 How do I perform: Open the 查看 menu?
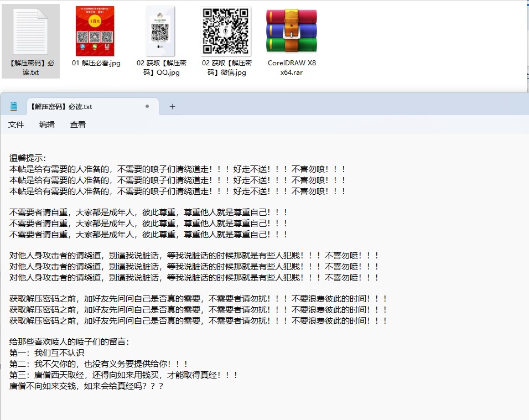(x=78, y=125)
